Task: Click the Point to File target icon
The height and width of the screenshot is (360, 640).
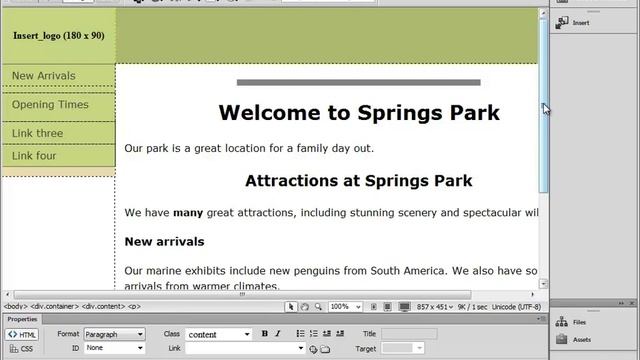Action: click(x=313, y=349)
